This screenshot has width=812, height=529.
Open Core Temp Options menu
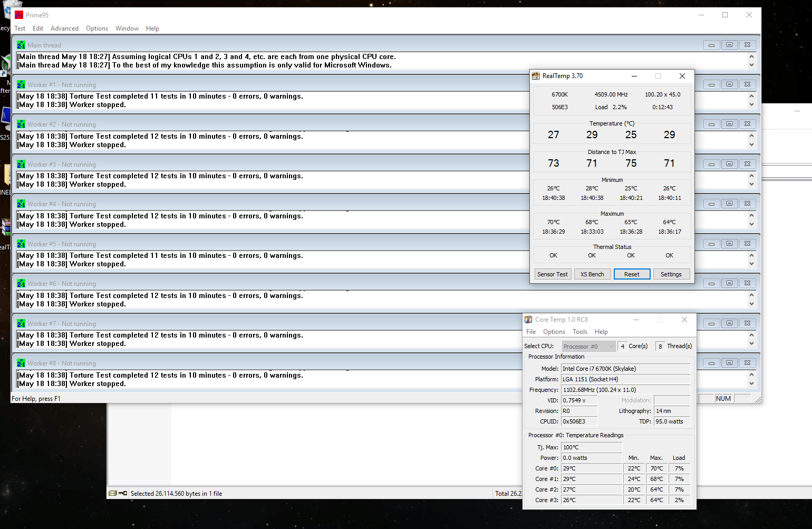pos(554,332)
